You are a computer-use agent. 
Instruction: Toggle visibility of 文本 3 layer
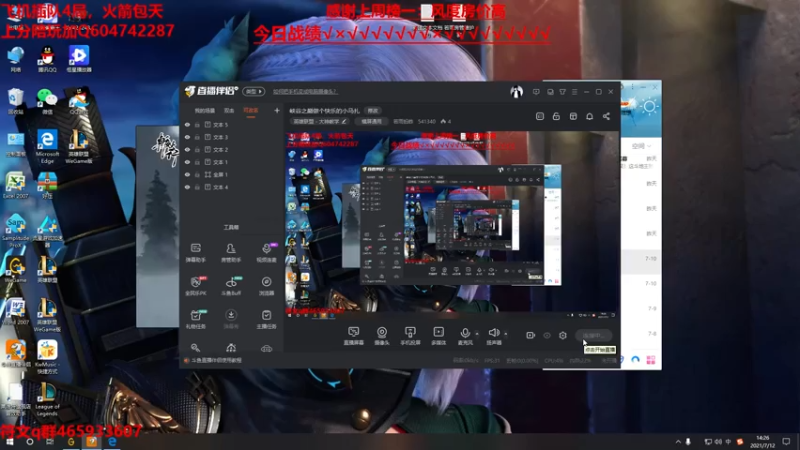tap(187, 137)
